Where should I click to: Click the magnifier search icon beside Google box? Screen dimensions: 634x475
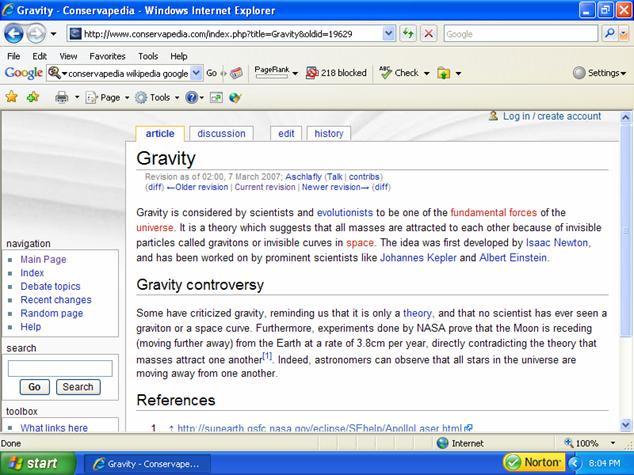(610, 34)
